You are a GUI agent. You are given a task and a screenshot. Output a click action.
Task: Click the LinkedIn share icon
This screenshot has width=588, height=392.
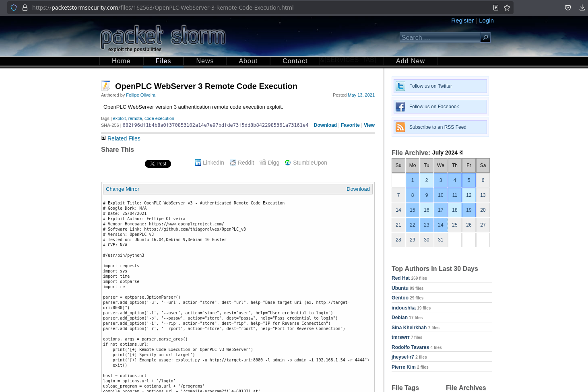point(198,163)
